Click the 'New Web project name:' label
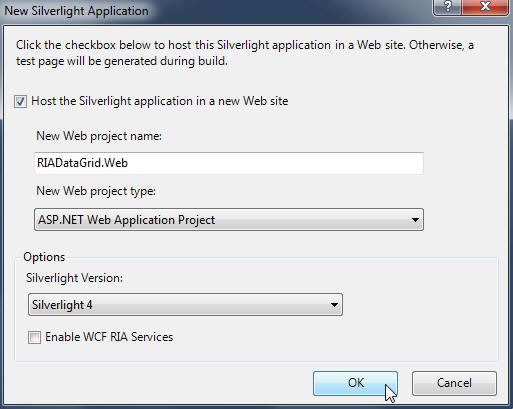The height and width of the screenshot is (409, 513). point(99,136)
